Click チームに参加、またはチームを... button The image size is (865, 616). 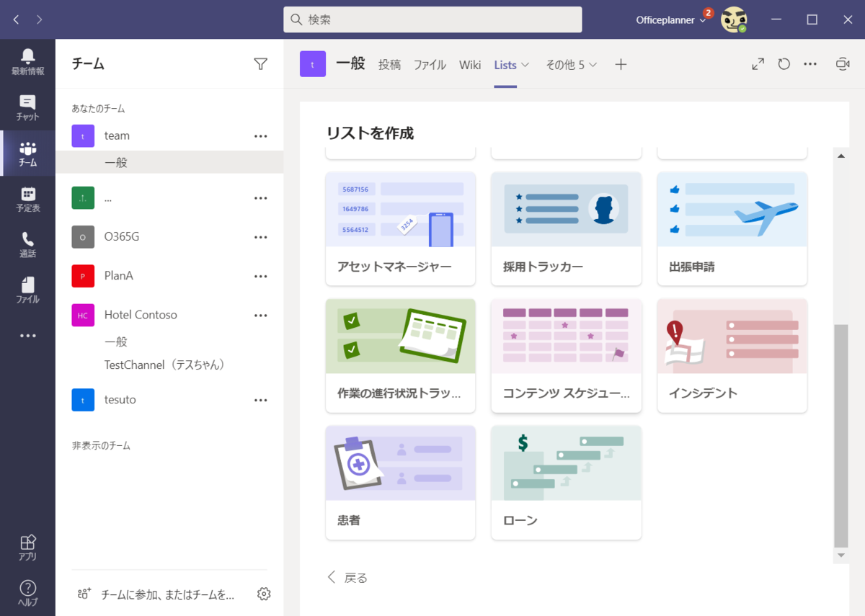[x=168, y=594]
